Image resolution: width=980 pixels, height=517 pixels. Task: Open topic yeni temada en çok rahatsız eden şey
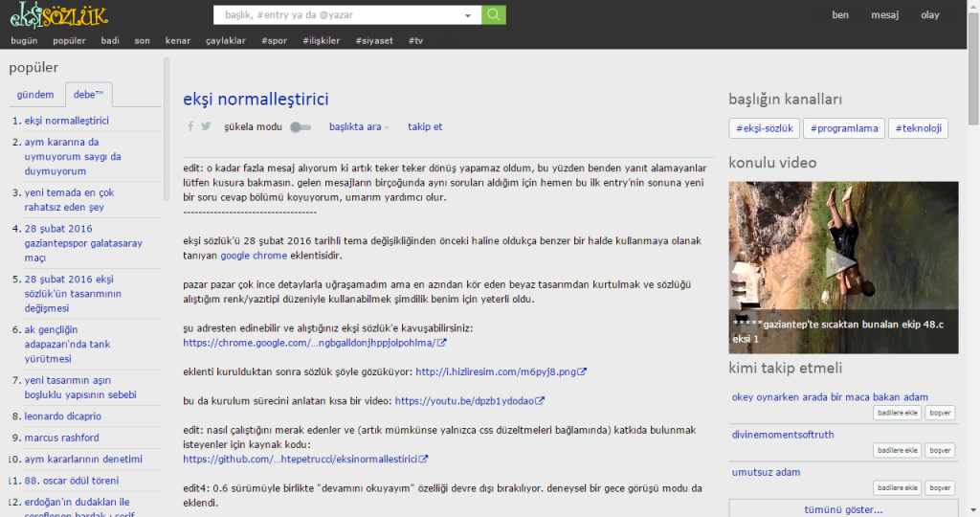[x=69, y=199]
